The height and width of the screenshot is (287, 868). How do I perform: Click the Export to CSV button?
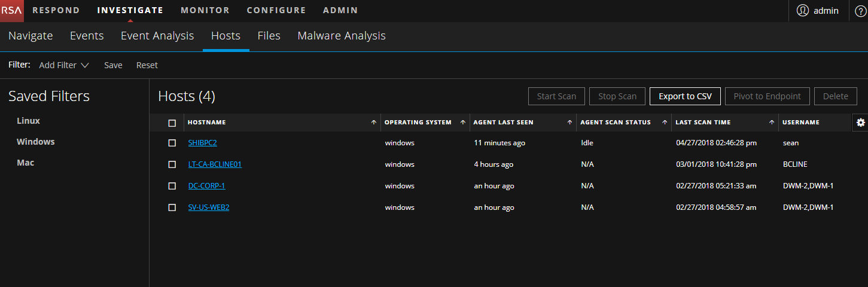(x=685, y=96)
